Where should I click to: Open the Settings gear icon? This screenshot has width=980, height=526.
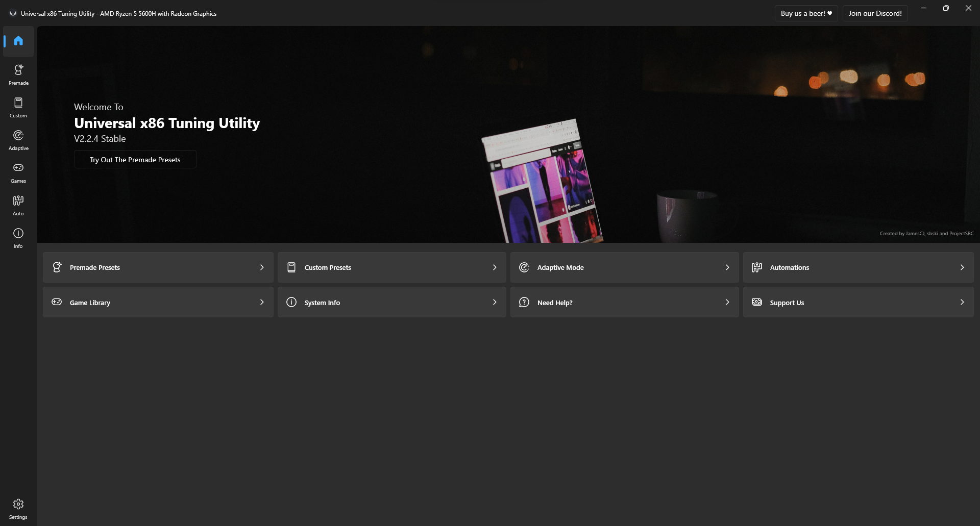coord(18,504)
